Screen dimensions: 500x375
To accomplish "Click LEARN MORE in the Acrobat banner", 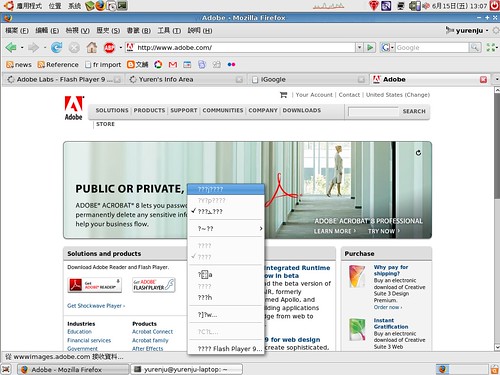I will [x=335, y=231].
